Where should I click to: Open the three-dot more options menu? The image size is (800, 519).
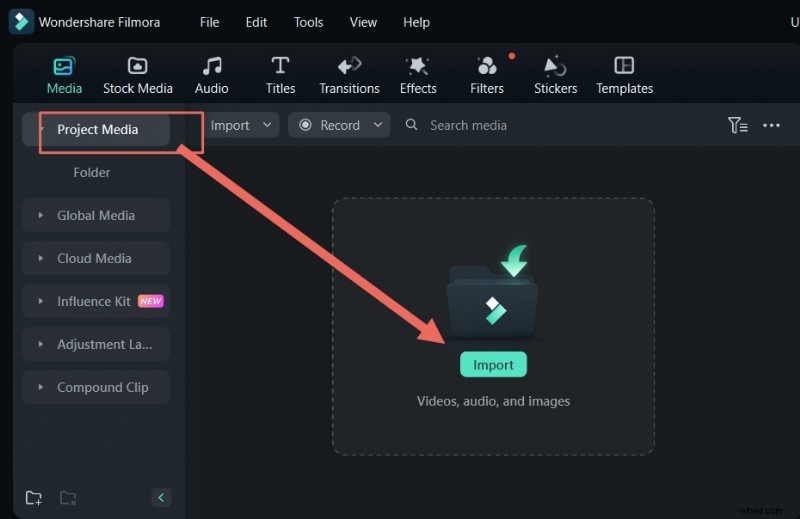pyautogui.click(x=771, y=125)
